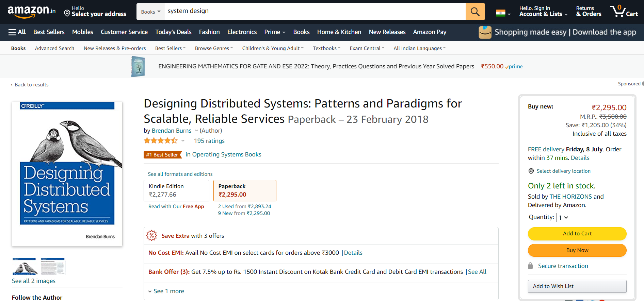644x301 pixels.
Task: Select the second page preview thumbnail
Action: [53, 266]
